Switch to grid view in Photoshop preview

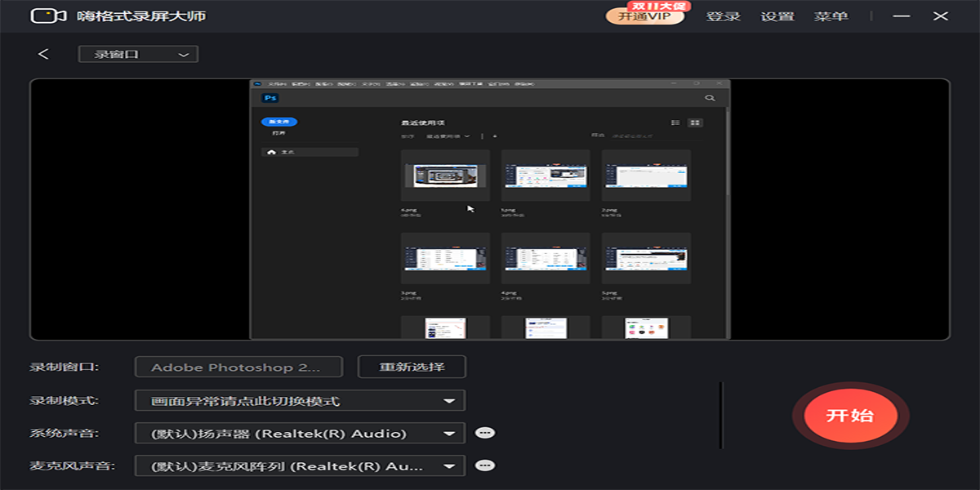point(695,122)
